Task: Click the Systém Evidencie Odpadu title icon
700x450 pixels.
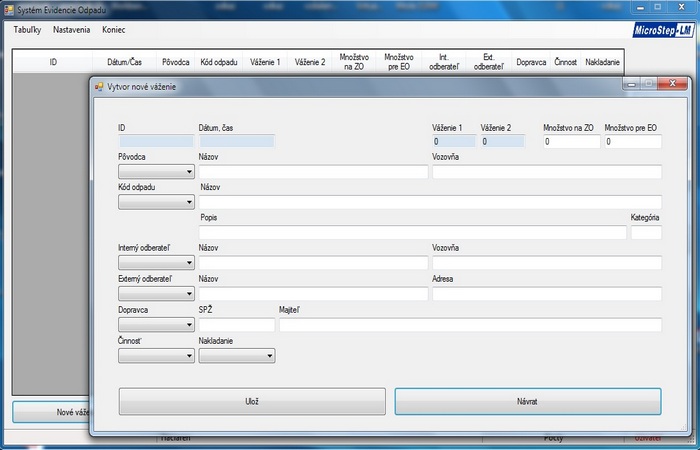Action: click(9, 9)
